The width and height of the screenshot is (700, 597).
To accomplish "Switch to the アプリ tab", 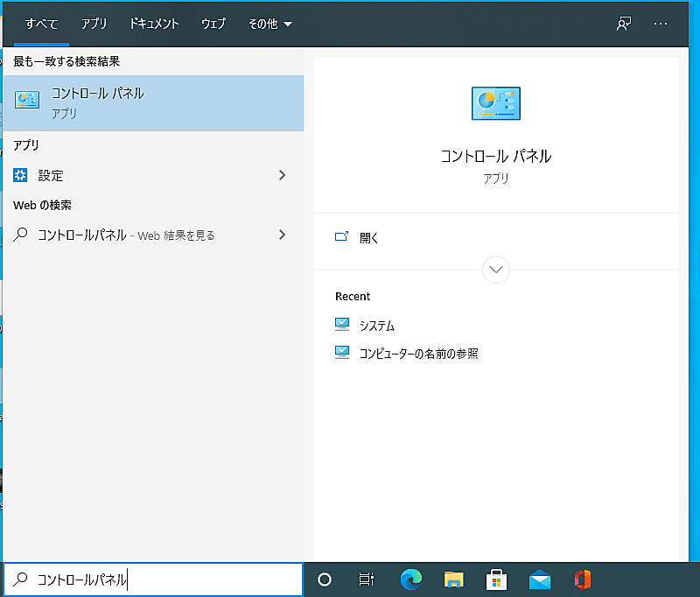I will [94, 24].
